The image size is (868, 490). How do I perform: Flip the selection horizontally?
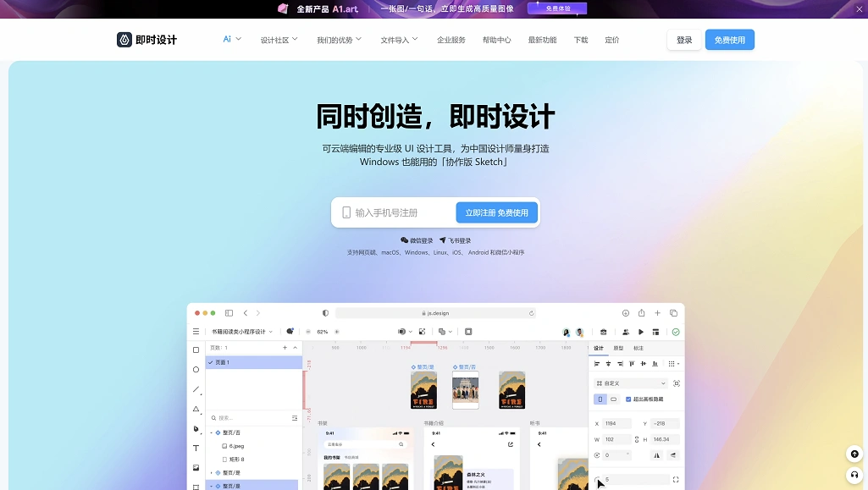[656, 455]
